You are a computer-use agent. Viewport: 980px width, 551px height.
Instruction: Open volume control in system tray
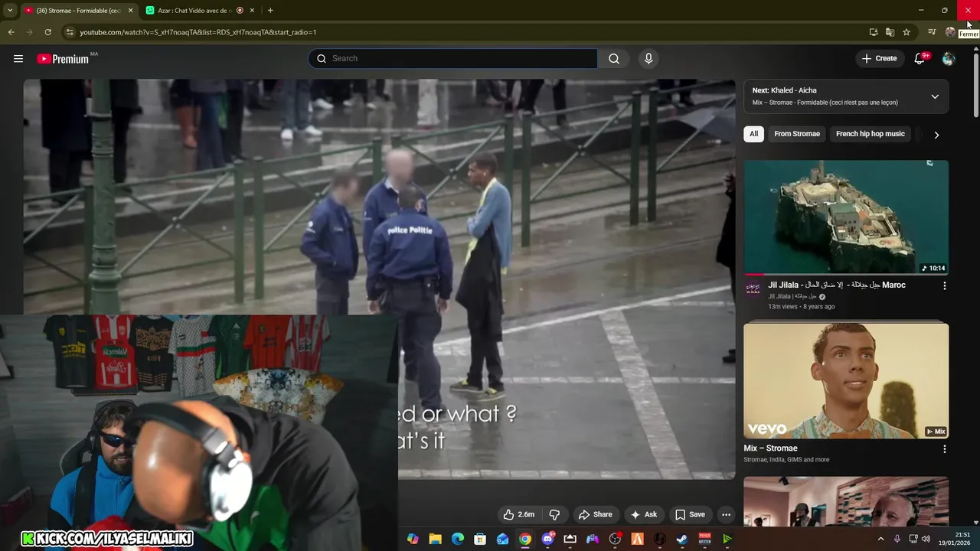tap(926, 540)
